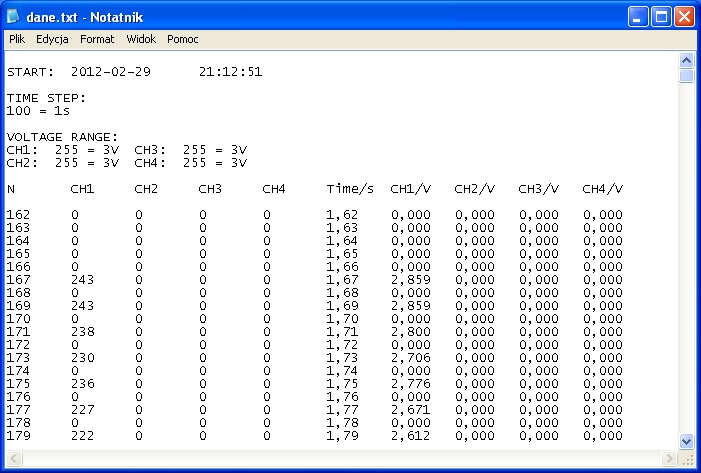Click the CH1 value 230
The height and width of the screenshot is (473, 701).
tap(83, 358)
